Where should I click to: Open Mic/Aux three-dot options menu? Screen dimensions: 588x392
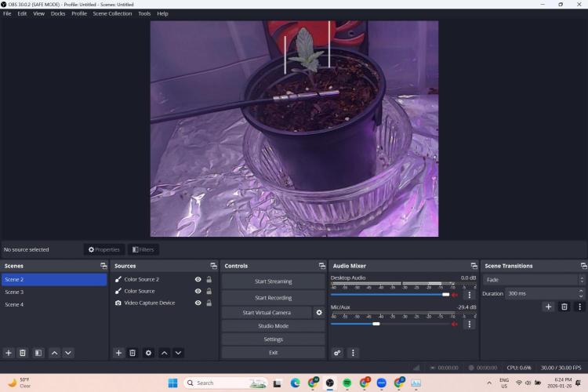(469, 324)
